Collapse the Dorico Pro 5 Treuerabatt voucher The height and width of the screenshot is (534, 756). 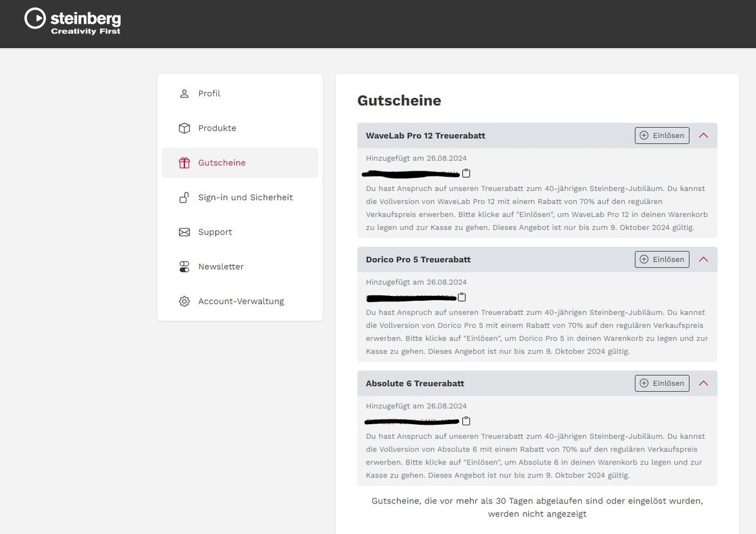[x=703, y=259]
